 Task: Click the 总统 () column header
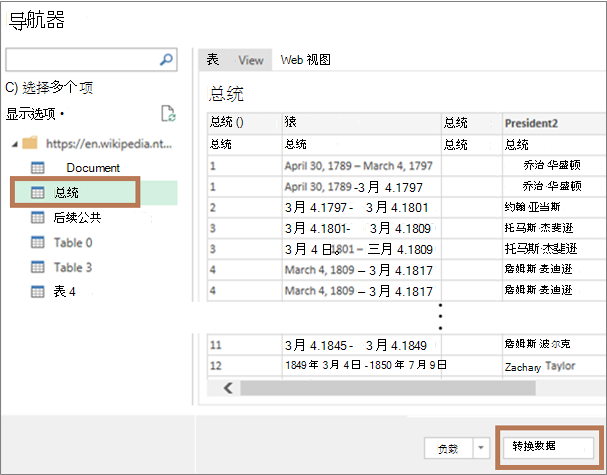[x=245, y=123]
